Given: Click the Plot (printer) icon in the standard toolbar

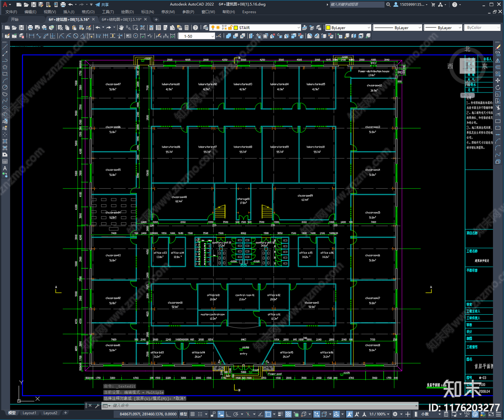Looking at the screenshot, I should [30, 28].
